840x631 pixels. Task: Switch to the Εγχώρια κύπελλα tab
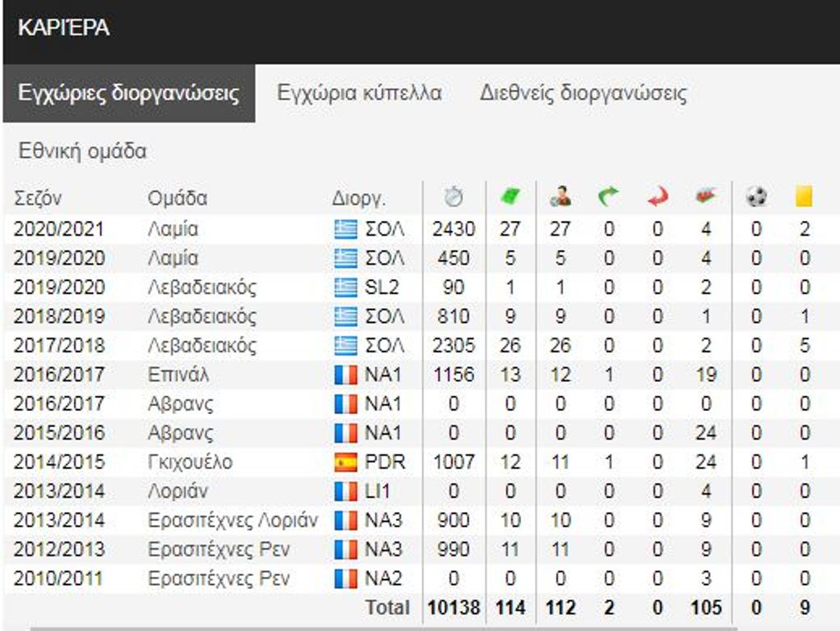(359, 93)
